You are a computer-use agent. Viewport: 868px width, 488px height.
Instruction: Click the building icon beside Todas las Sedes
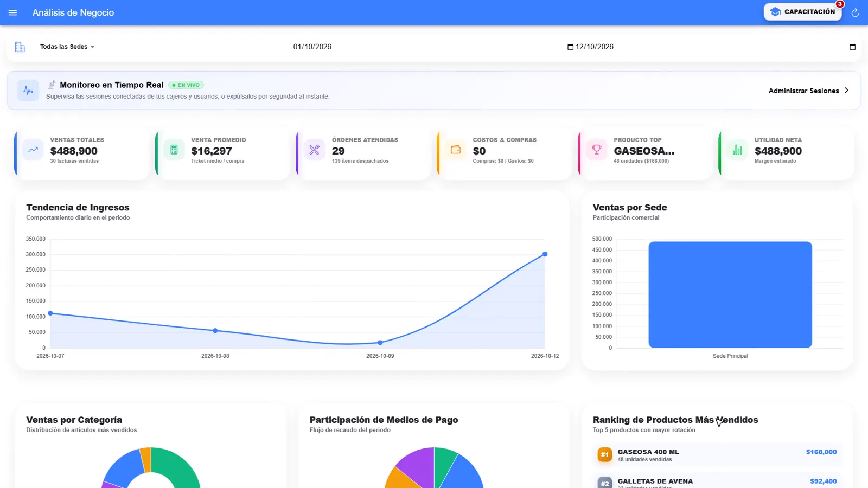coord(20,47)
